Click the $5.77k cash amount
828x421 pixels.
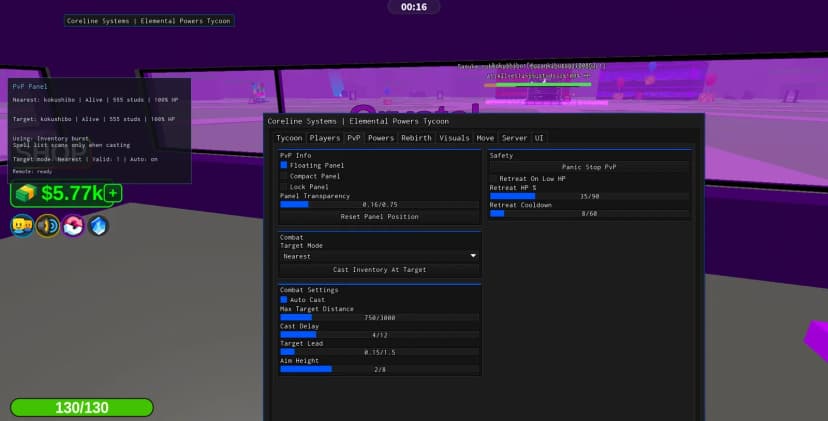click(71, 193)
